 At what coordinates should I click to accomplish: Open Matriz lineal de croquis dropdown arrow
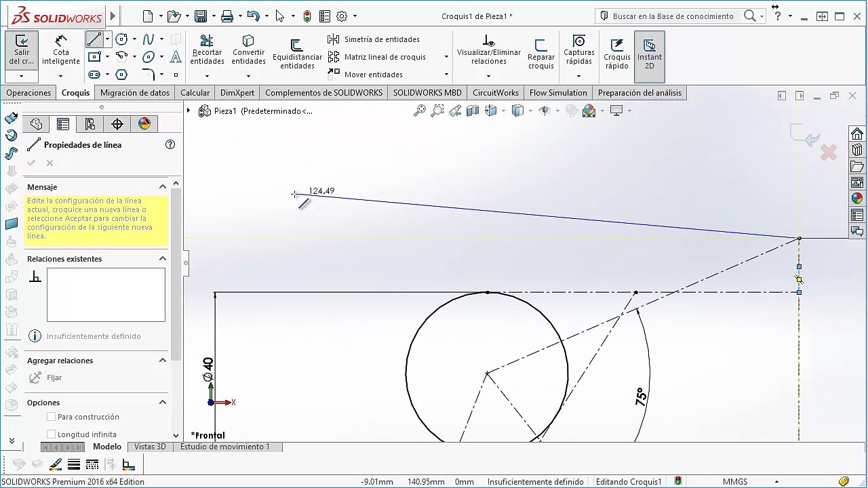click(x=446, y=57)
